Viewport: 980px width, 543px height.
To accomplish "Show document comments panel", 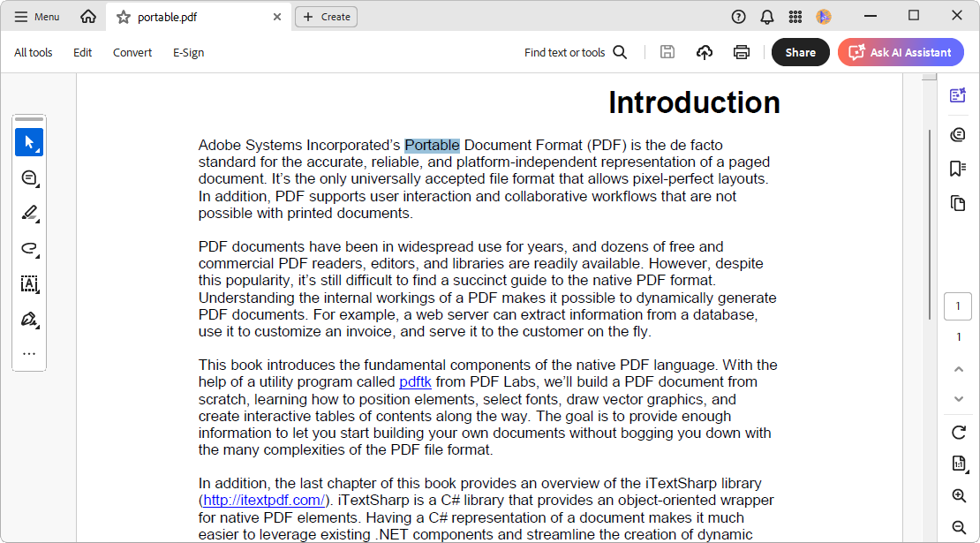I will 958,133.
